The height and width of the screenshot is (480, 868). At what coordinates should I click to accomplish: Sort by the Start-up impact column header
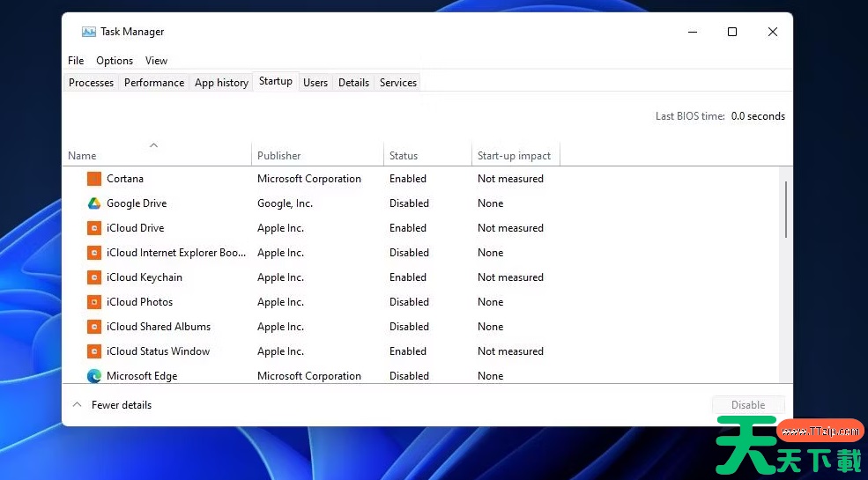pyautogui.click(x=515, y=156)
